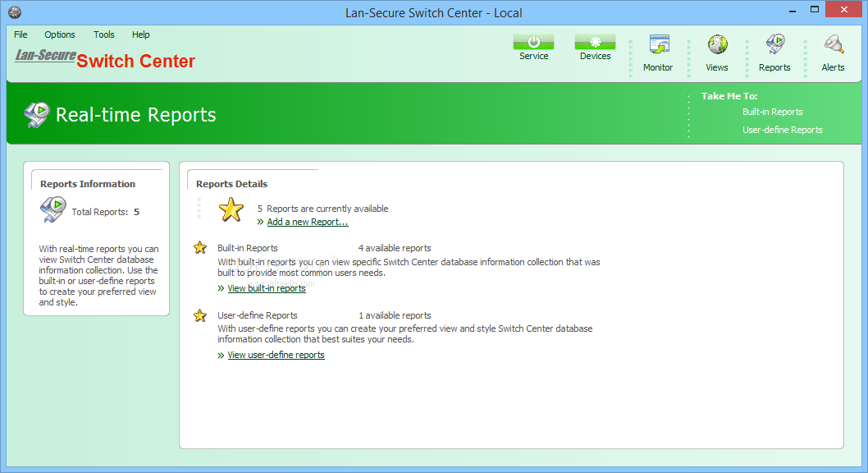
Task: Close the Switch Center window
Action: pyautogui.click(x=843, y=9)
